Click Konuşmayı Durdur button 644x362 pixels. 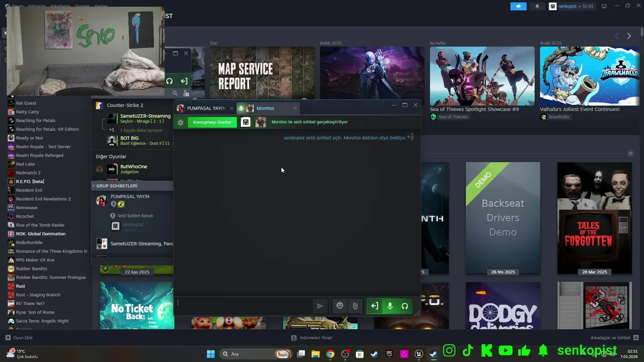coord(212,122)
